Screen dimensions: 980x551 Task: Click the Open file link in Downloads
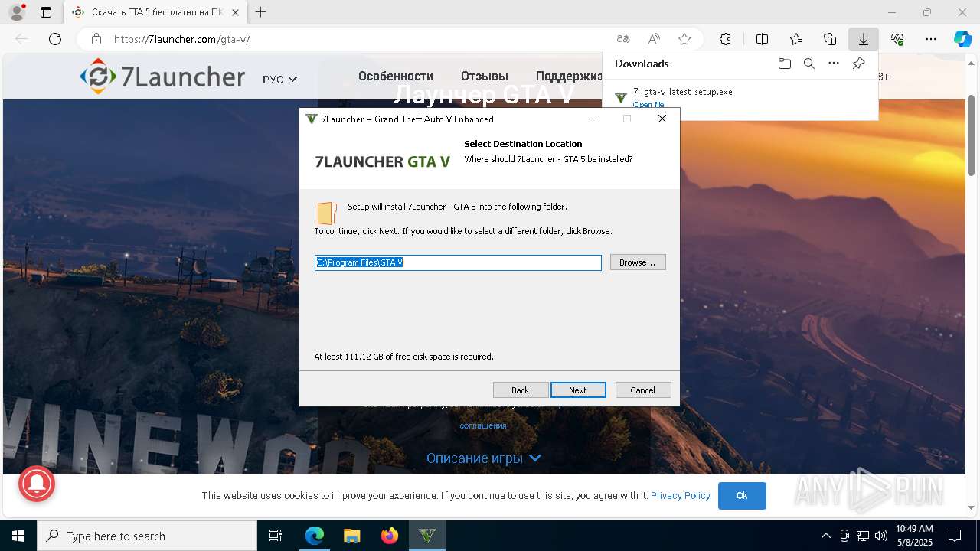pos(648,104)
